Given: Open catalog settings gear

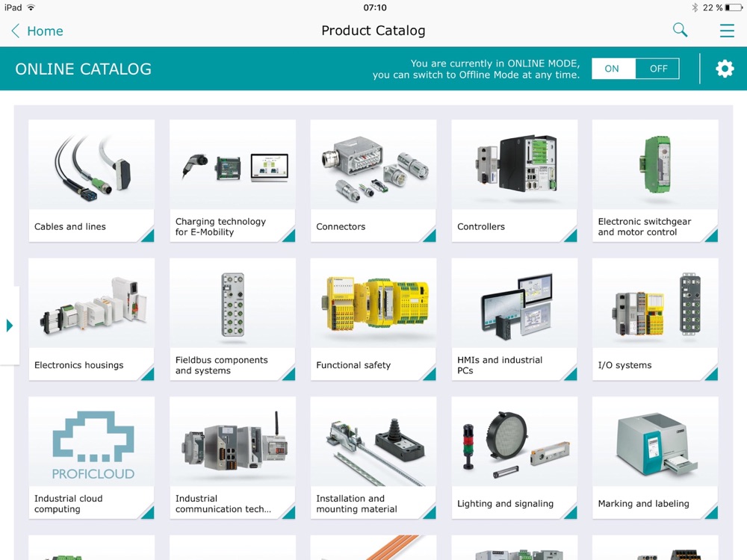Looking at the screenshot, I should click(x=725, y=69).
